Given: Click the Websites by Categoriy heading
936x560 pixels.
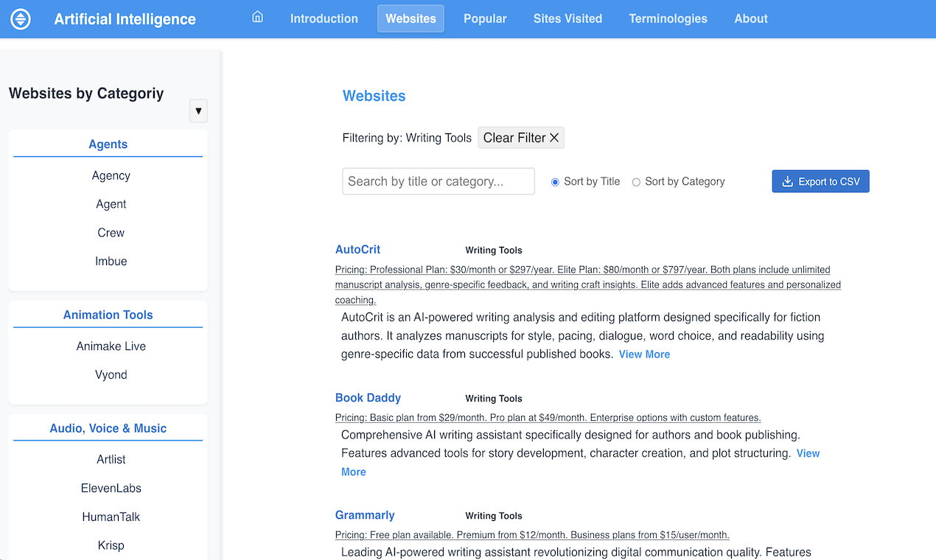Looking at the screenshot, I should [86, 94].
